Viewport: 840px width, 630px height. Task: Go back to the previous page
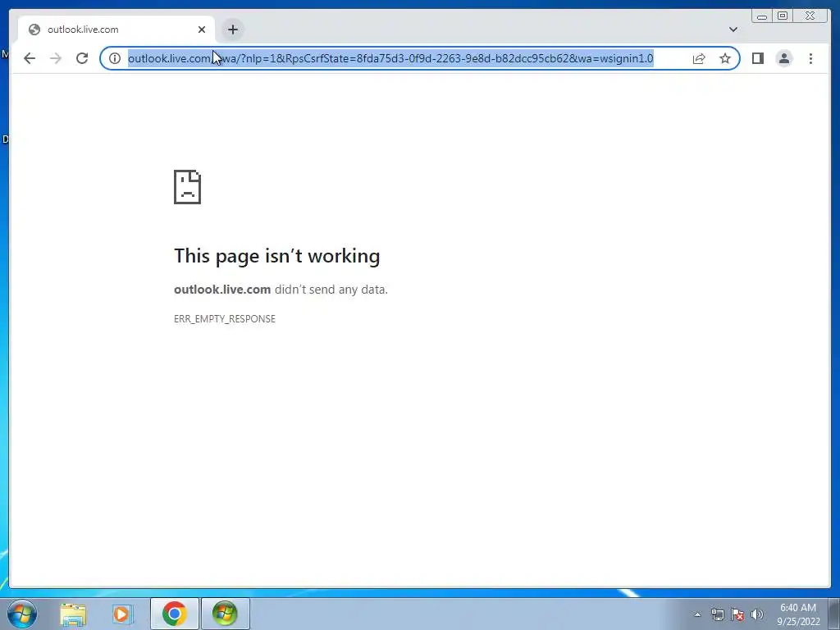(30, 58)
